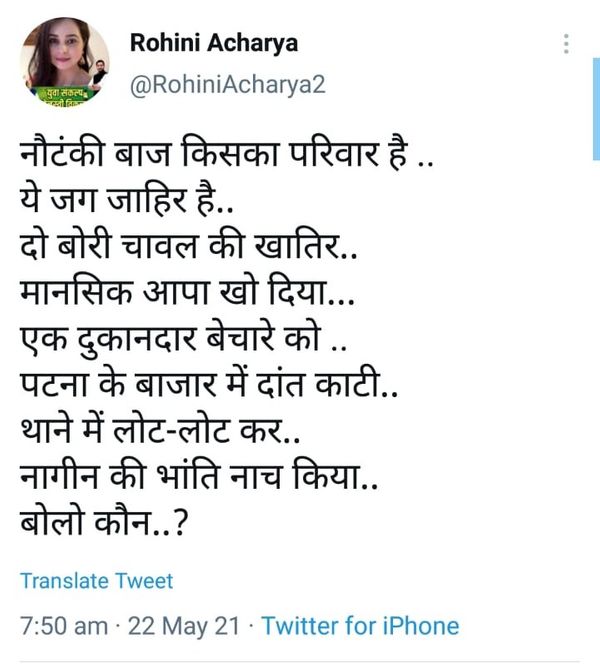Click the 22 May 21 date
This screenshot has width=600, height=671.
[184, 626]
